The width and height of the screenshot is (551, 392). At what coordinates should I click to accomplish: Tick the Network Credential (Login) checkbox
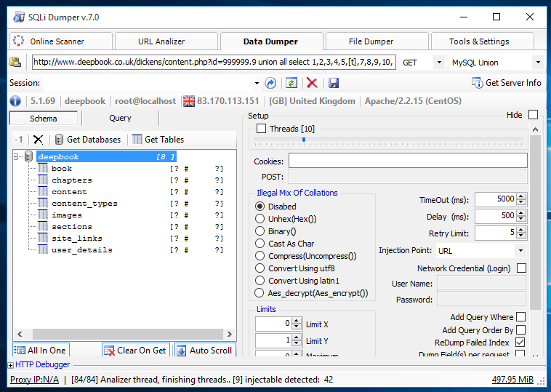(521, 268)
